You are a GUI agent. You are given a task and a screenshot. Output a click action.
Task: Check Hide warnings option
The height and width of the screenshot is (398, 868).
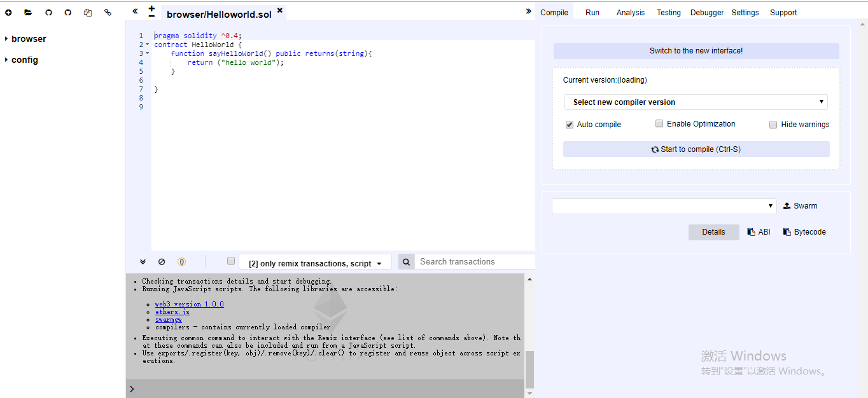[x=773, y=125]
